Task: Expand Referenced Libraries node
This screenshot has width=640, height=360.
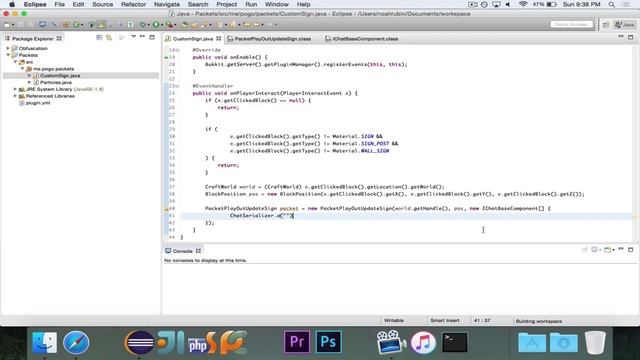Action: point(15,96)
